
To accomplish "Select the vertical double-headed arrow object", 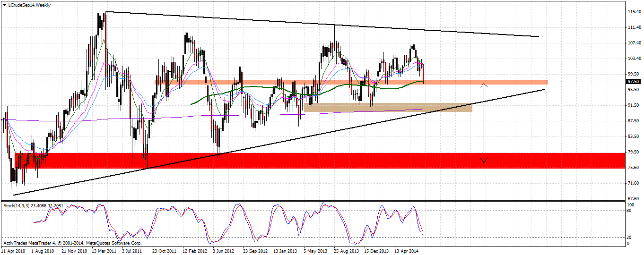I will pyautogui.click(x=483, y=123).
